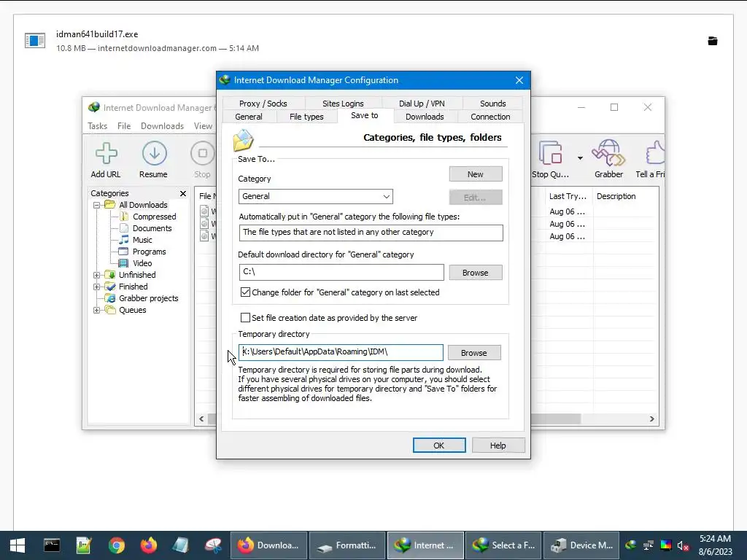Image resolution: width=747 pixels, height=560 pixels.
Task: Click the IDM system tray icon
Action: click(x=631, y=545)
